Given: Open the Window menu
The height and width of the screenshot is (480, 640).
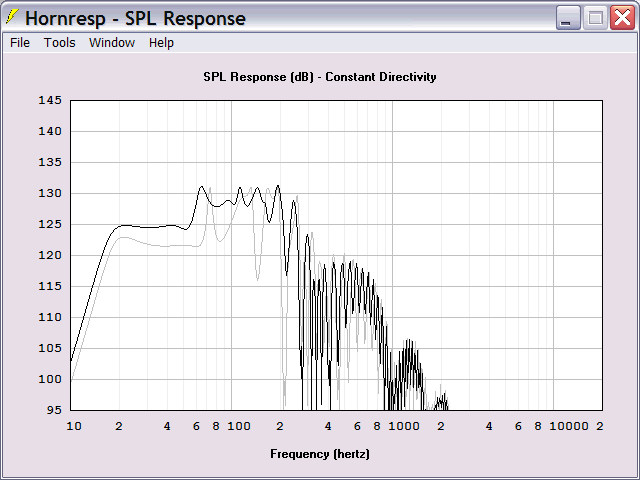Looking at the screenshot, I should pos(112,43).
